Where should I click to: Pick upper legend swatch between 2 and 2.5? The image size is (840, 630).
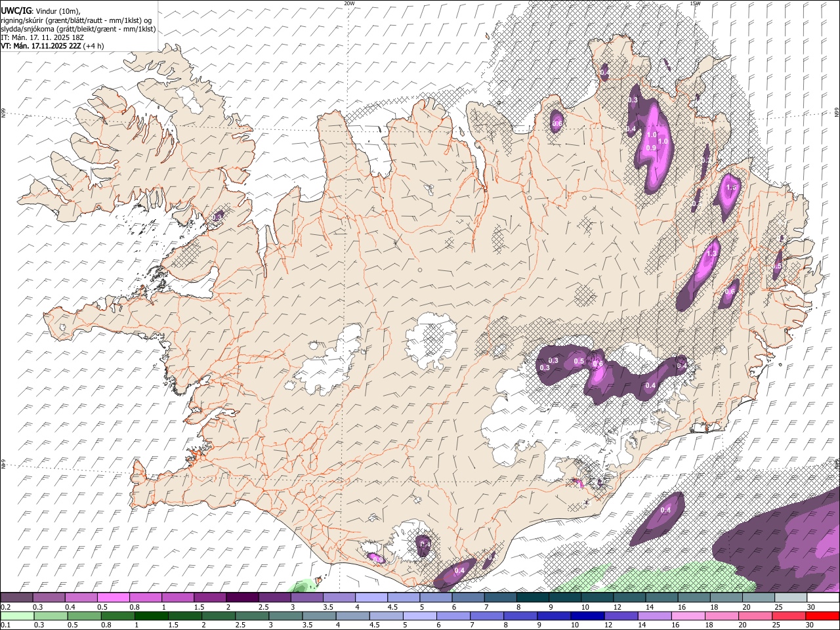[x=241, y=598]
